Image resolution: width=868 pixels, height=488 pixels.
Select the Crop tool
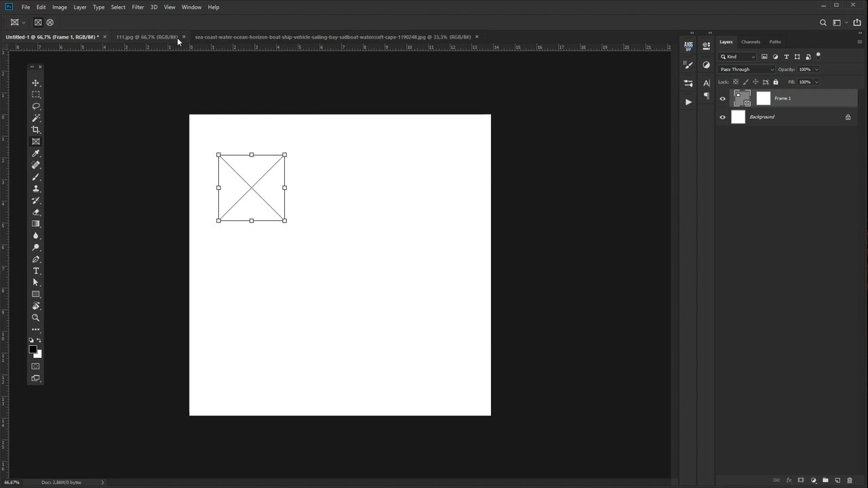tap(36, 129)
